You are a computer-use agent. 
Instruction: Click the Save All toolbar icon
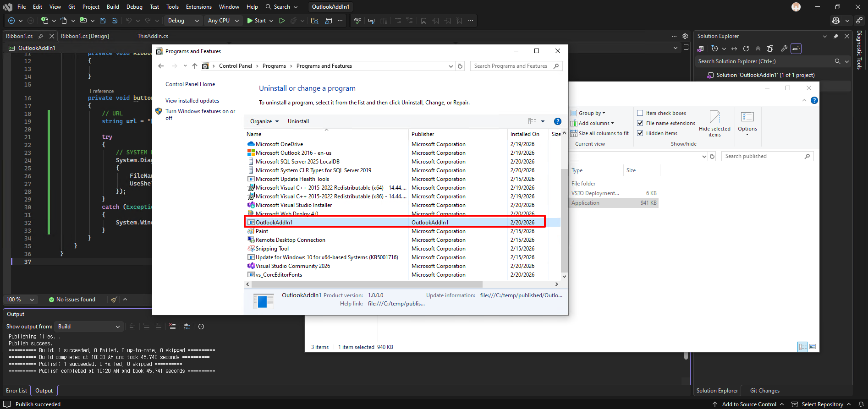(115, 21)
